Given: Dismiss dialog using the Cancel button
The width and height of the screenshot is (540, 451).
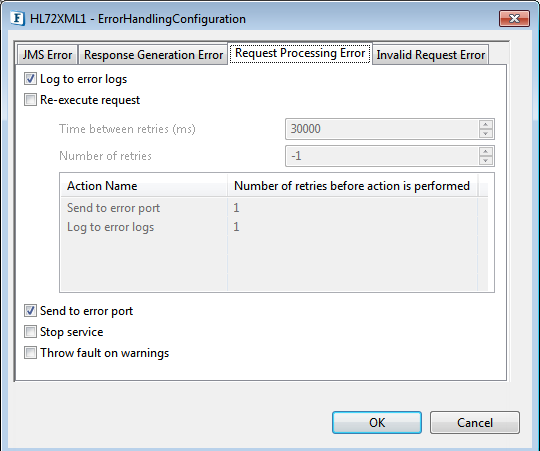Looking at the screenshot, I should [x=475, y=422].
